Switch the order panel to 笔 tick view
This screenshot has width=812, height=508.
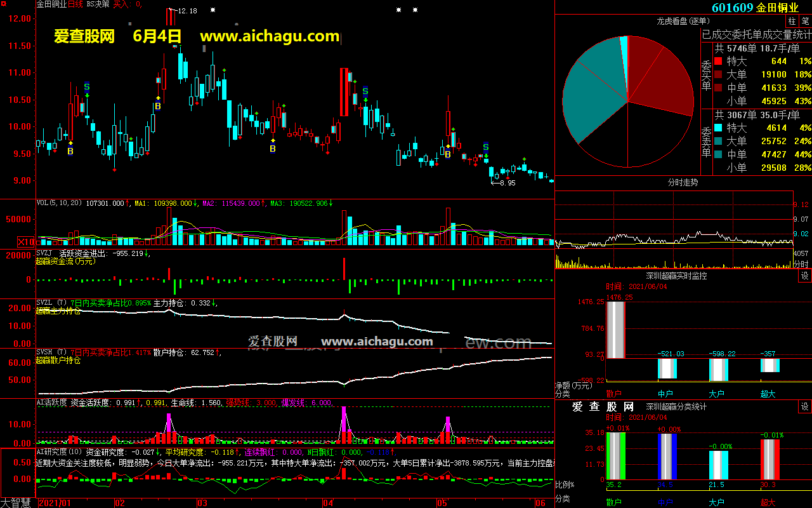[x=805, y=22]
